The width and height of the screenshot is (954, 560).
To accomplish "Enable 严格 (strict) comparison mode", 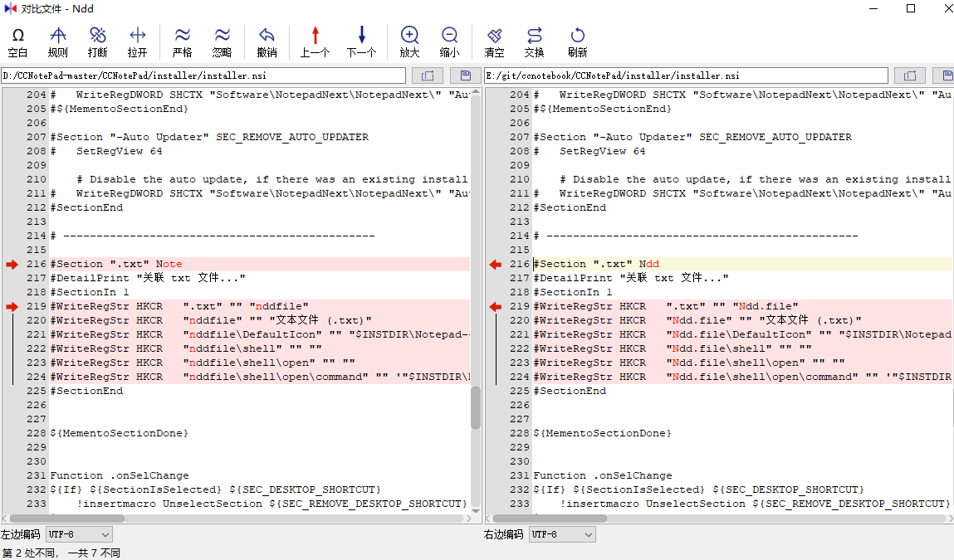I will 182,42.
